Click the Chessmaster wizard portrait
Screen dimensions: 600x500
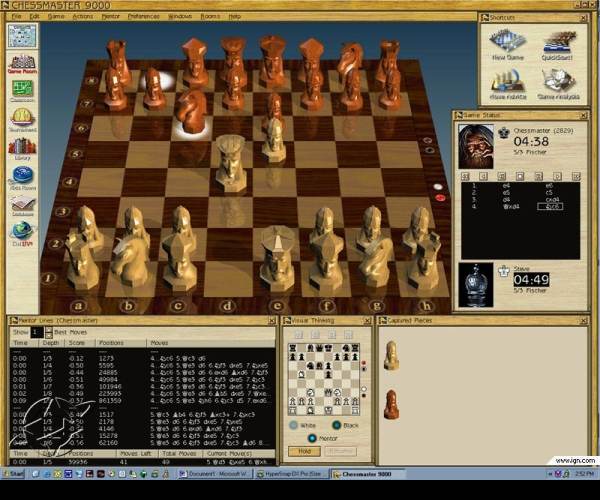click(476, 146)
